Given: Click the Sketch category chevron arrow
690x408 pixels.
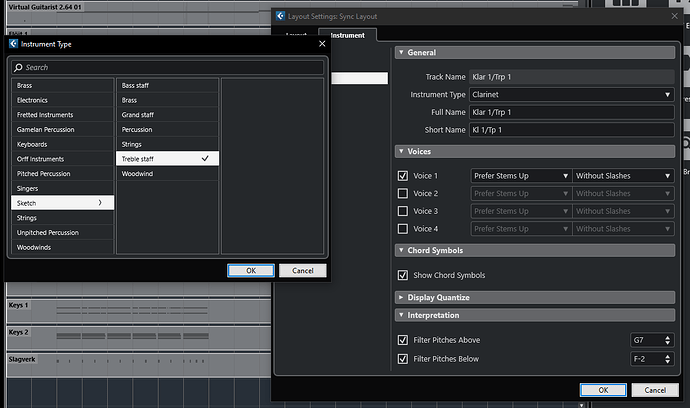Looking at the screenshot, I should (100, 203).
